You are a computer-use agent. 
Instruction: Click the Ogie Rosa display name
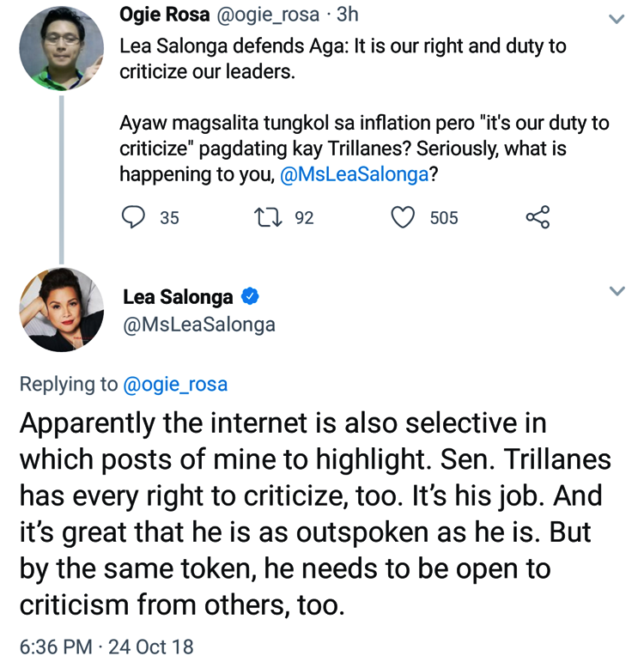click(x=164, y=15)
